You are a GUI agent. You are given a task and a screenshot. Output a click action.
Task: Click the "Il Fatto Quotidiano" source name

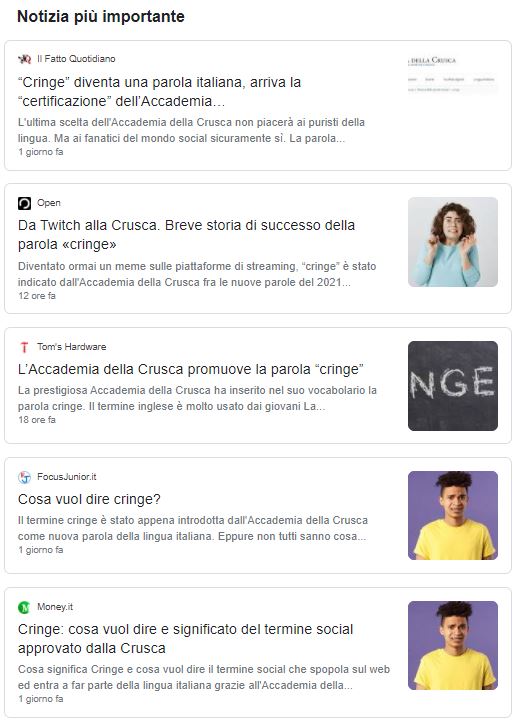[76, 59]
